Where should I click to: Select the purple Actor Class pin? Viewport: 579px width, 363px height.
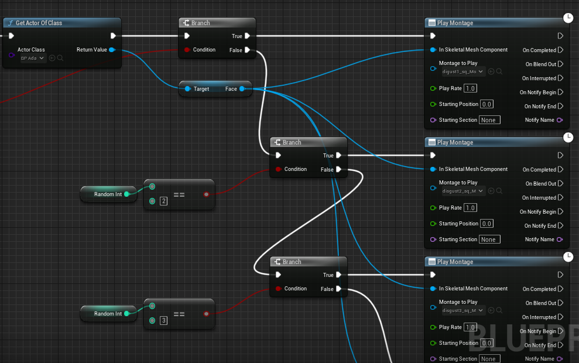click(11, 55)
